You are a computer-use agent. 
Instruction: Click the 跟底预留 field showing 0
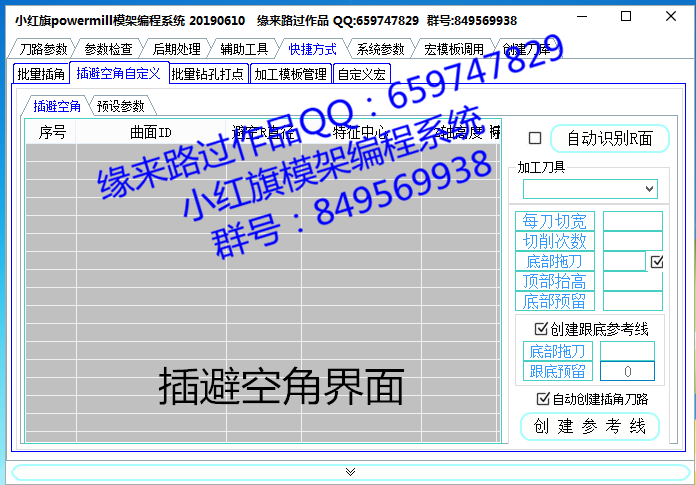(627, 371)
